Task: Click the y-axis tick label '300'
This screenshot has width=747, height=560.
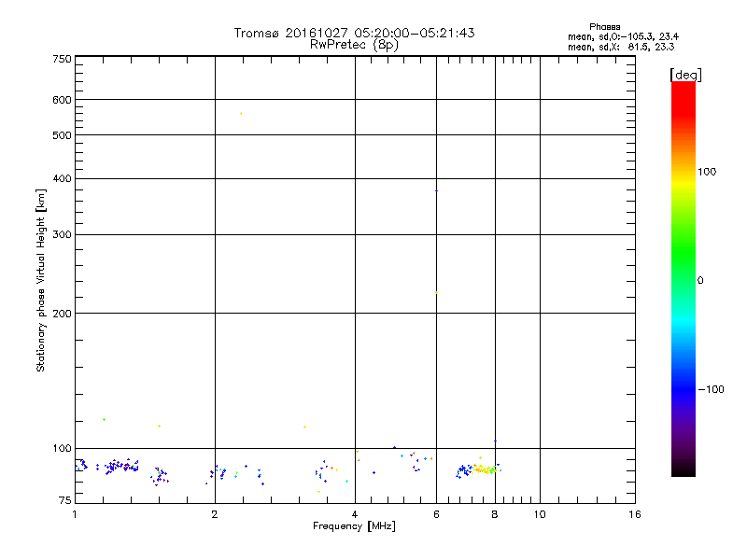Action: (62, 235)
